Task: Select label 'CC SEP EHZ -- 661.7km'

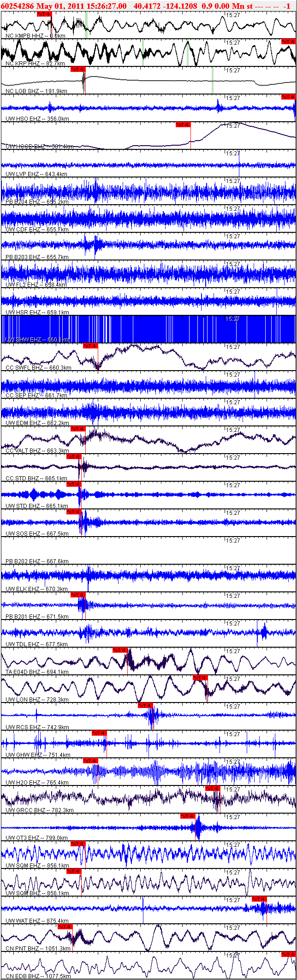Action: coord(36,395)
